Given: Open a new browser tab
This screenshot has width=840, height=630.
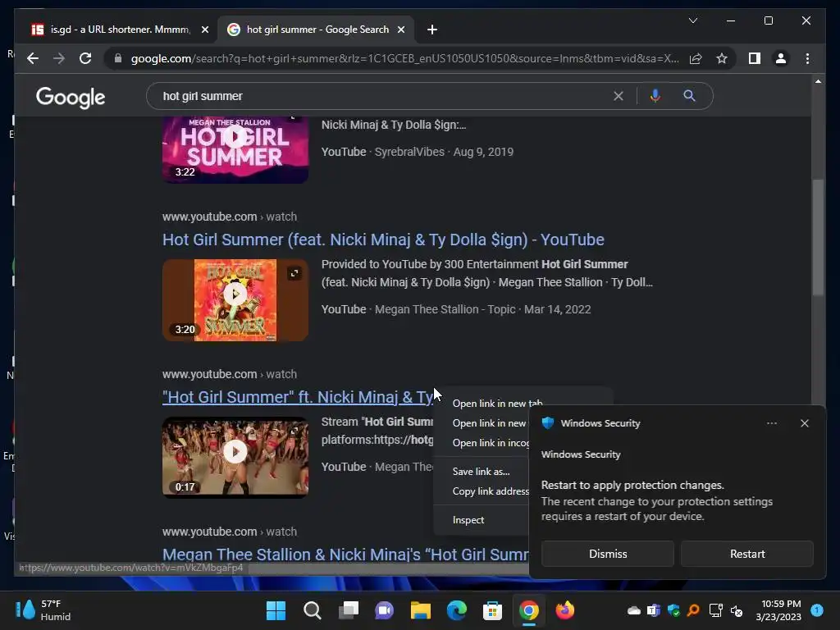Looking at the screenshot, I should [x=432, y=30].
